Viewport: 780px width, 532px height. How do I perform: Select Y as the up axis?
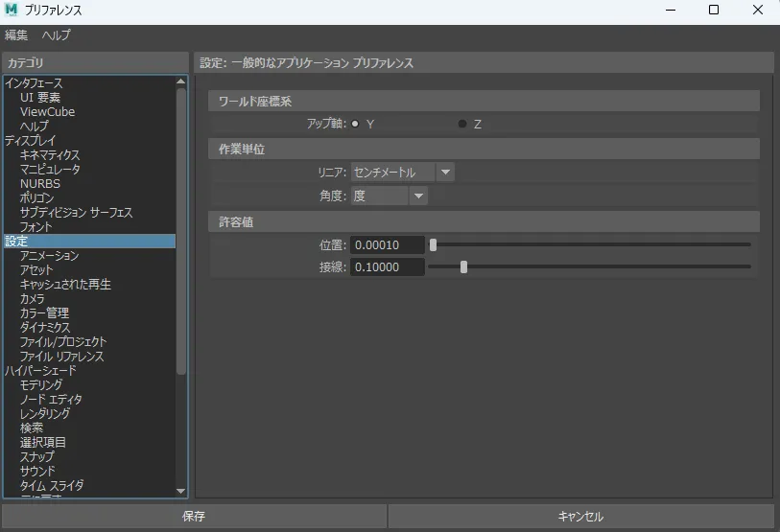[x=355, y=125]
